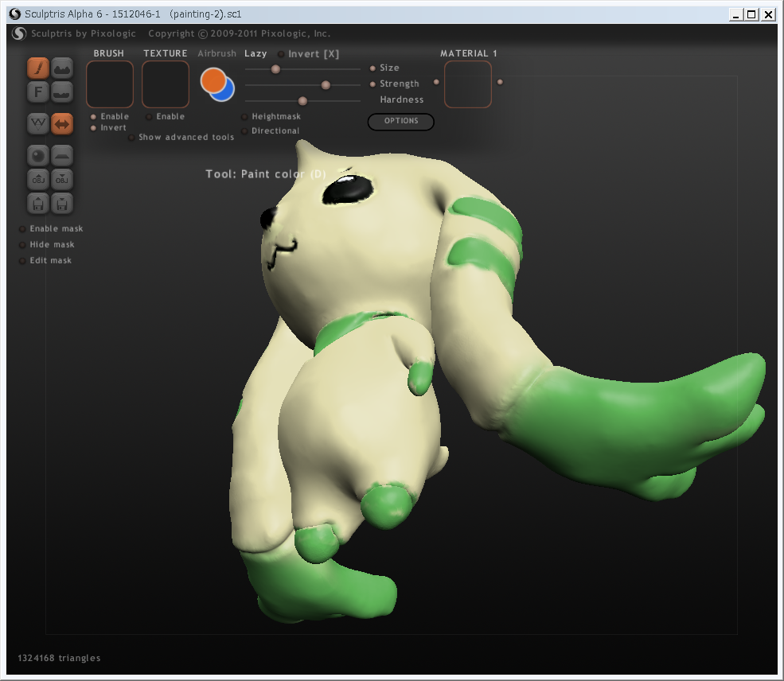Pick the blue secondary color swatch
Viewport: 784px width, 681px height.
tap(228, 93)
